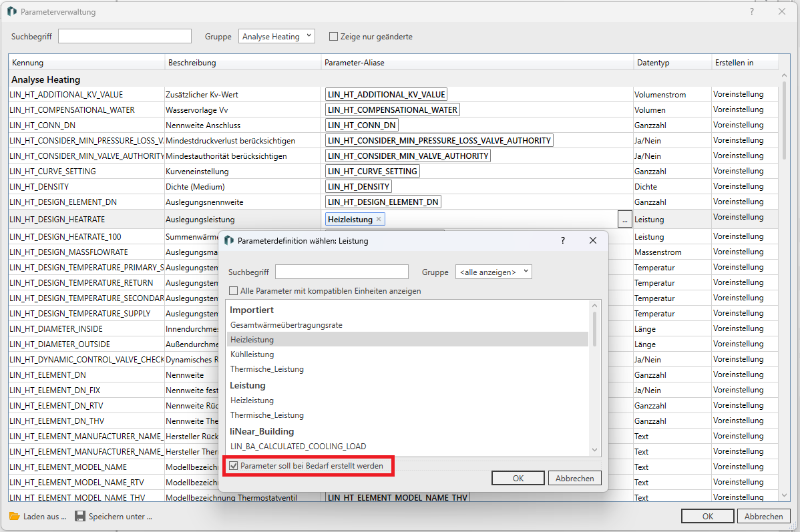Expand the <alle anzeigen> group dropdown
Viewport: 800px width, 532px height.
493,272
